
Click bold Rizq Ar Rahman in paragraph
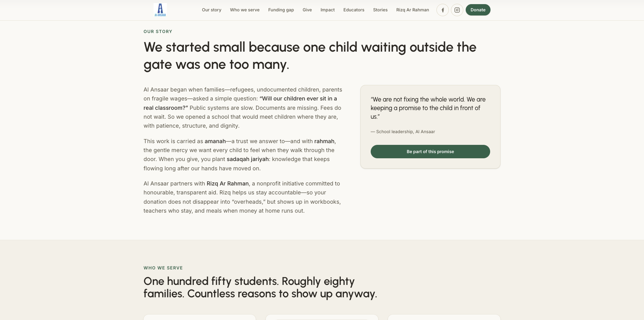click(228, 184)
